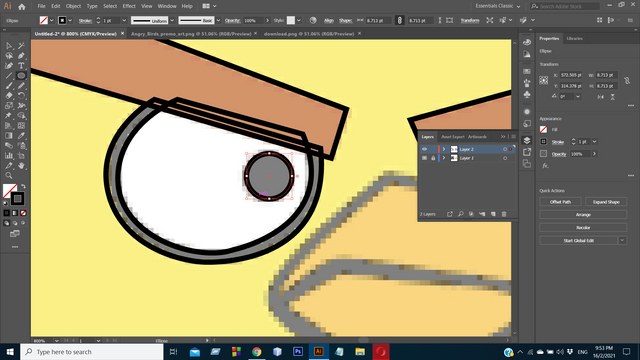Image resolution: width=640 pixels, height=360 pixels.
Task: Click Start Global Edit button
Action: (579, 240)
